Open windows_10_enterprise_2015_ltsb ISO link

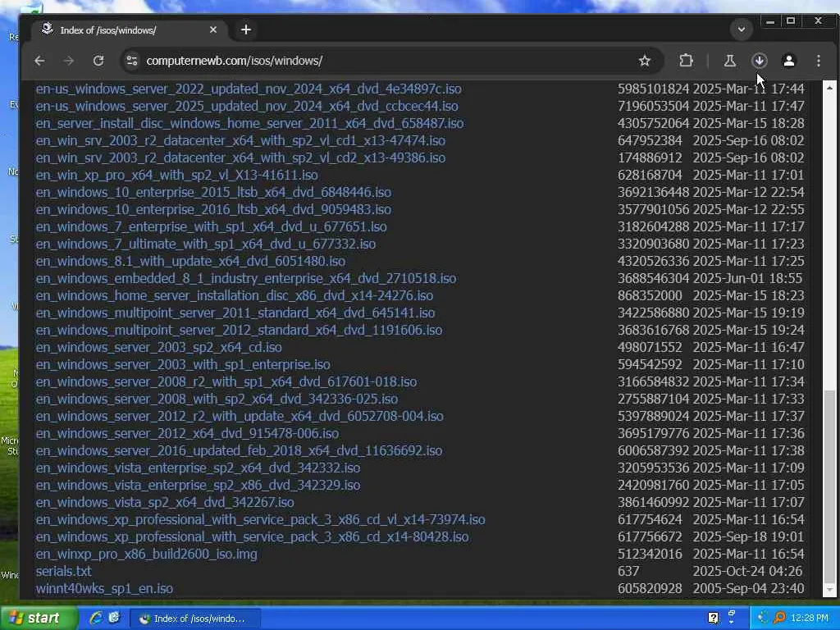213,192
